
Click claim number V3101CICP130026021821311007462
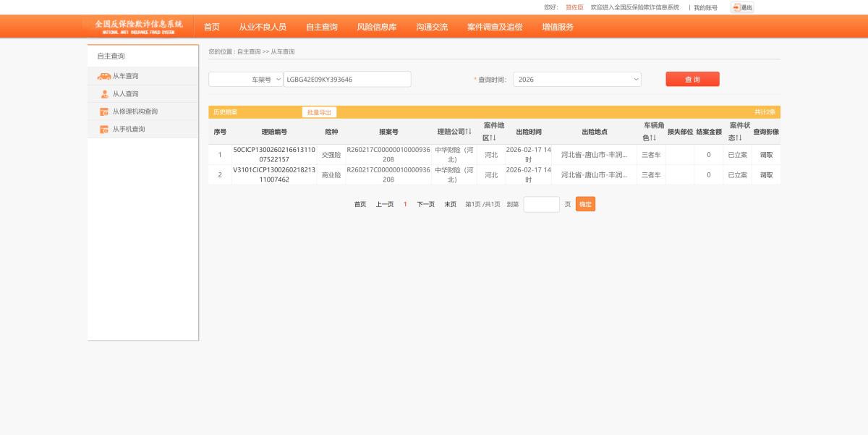274,175
